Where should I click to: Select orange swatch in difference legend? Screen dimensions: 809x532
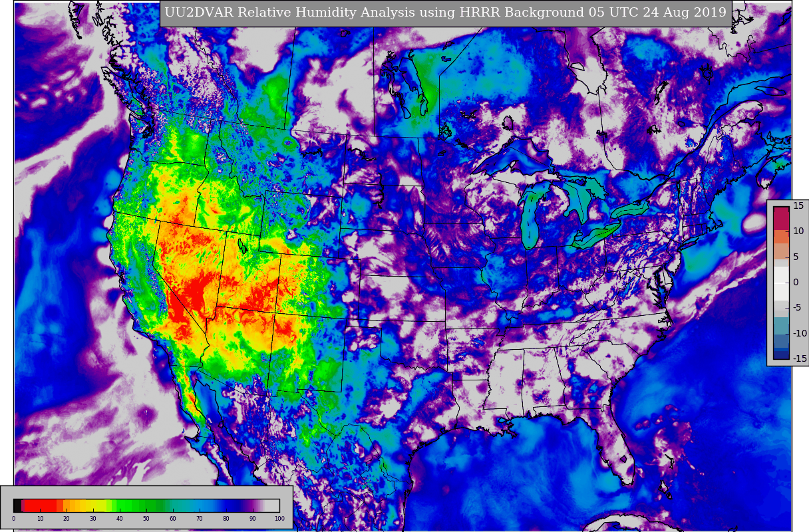tap(781, 237)
